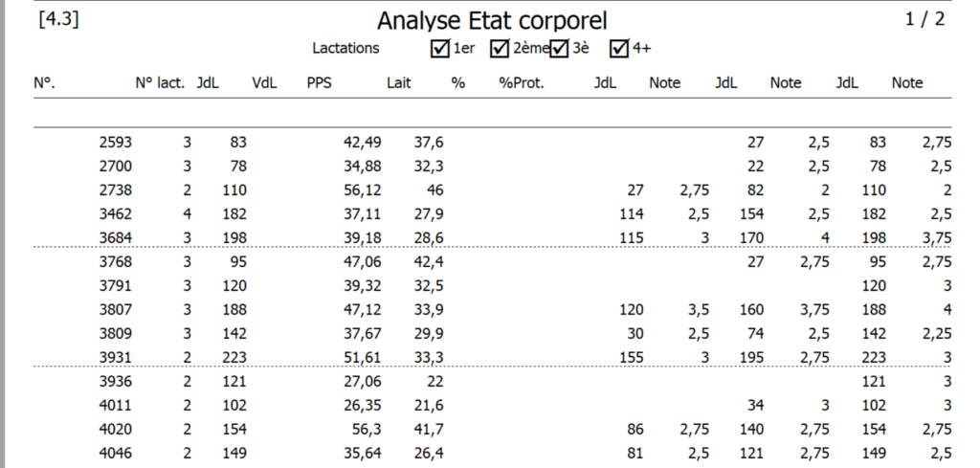
Task: Click the "Analyse Etat corporel" report title
Action: 492,20
